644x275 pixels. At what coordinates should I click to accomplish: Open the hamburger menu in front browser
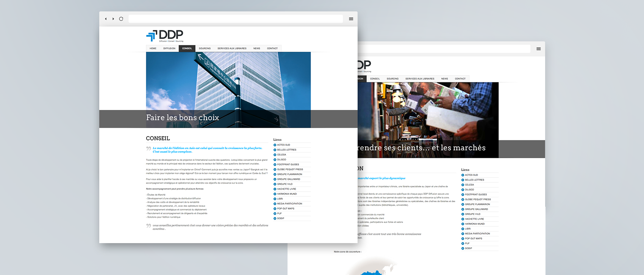(x=351, y=19)
